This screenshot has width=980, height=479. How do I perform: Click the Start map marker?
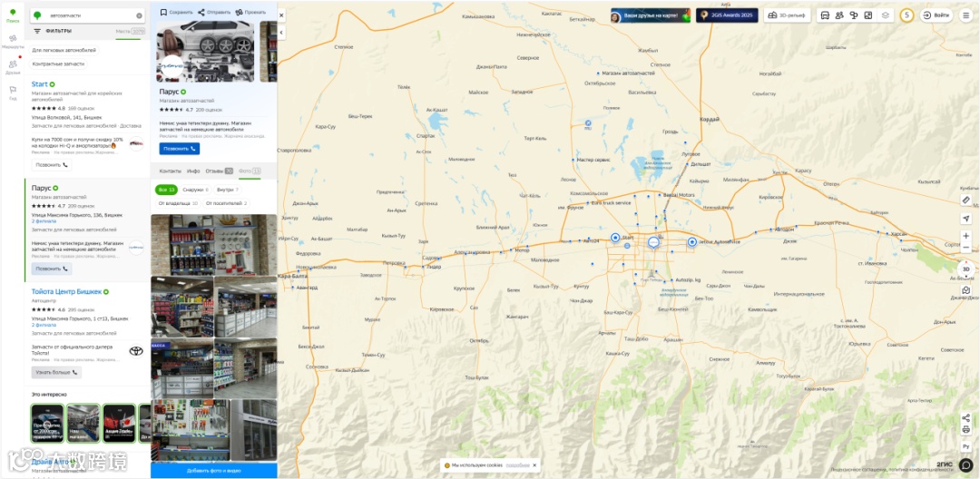pos(615,238)
